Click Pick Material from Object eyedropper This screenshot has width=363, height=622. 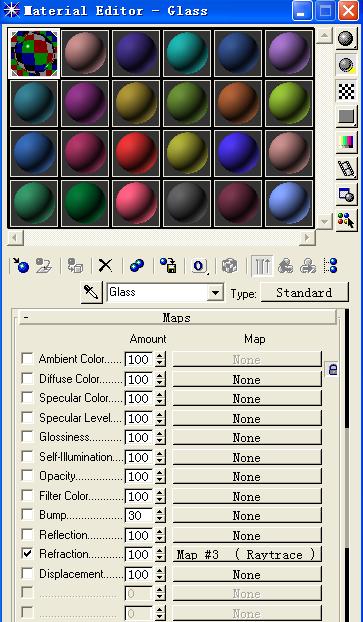click(x=91, y=293)
